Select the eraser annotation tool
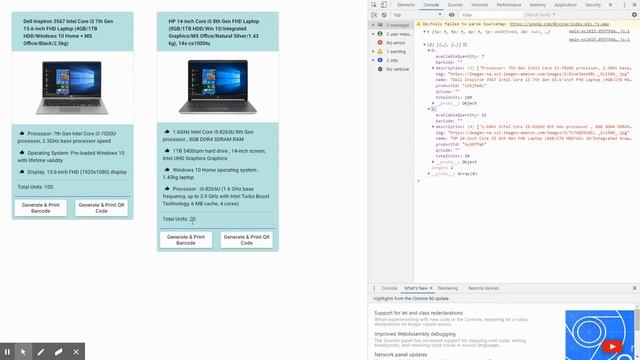 pyautogui.click(x=58, y=351)
